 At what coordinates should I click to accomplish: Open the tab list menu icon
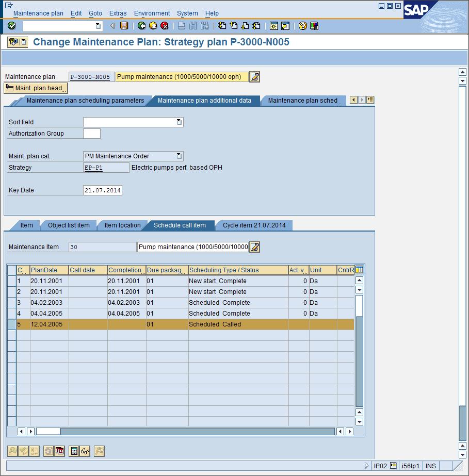pos(370,100)
